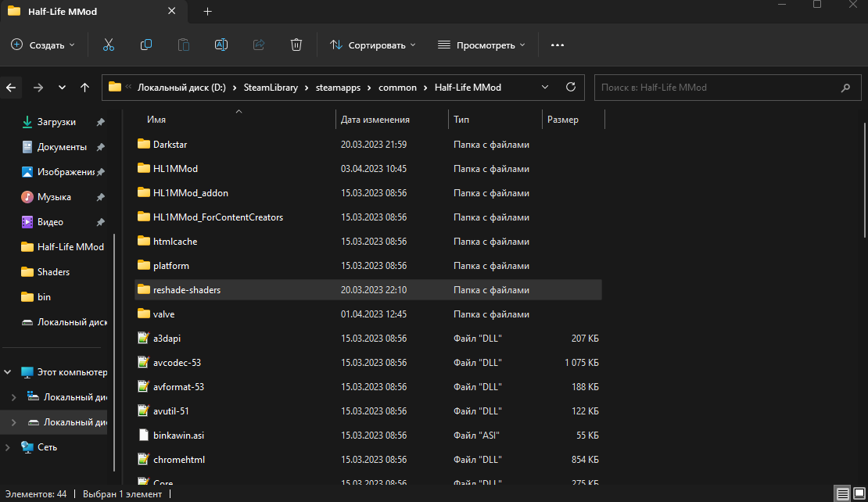Click the Delete trash bin icon
The width and height of the screenshot is (868, 502).
pyautogui.click(x=296, y=45)
